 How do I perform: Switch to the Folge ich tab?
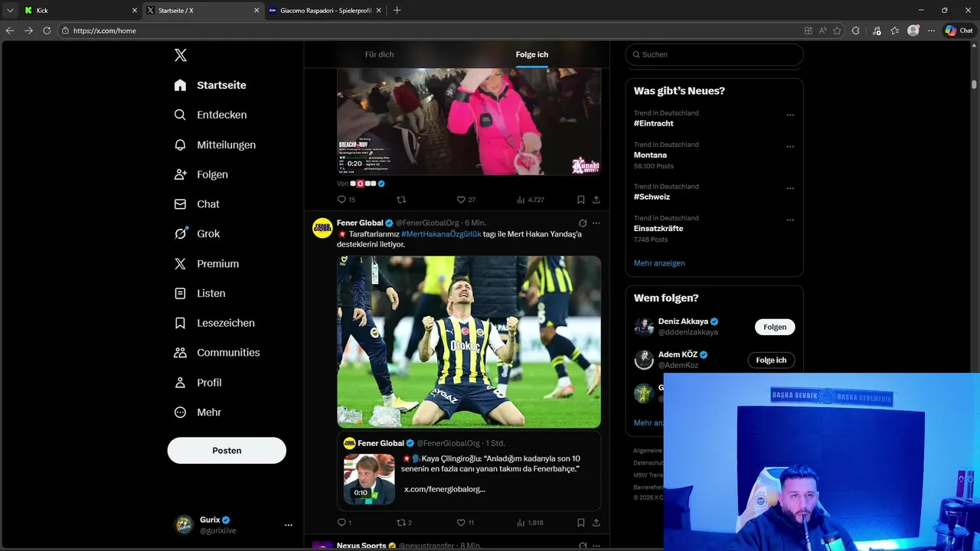[x=532, y=54]
